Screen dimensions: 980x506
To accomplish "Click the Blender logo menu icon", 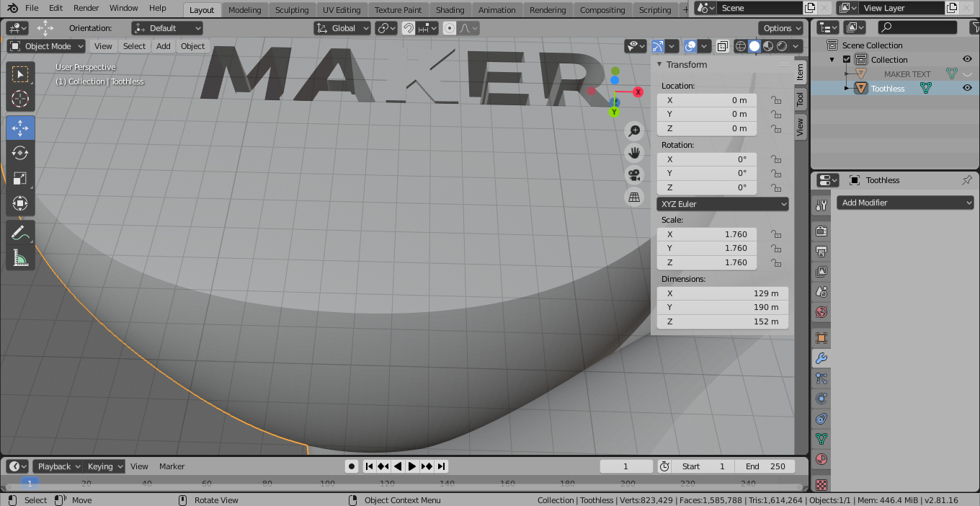I will 12,8.
